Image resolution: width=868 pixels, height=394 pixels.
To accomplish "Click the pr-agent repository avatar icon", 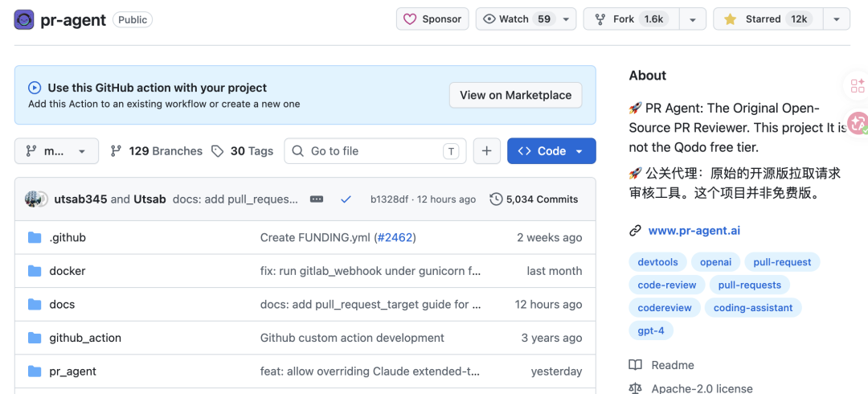I will (24, 20).
